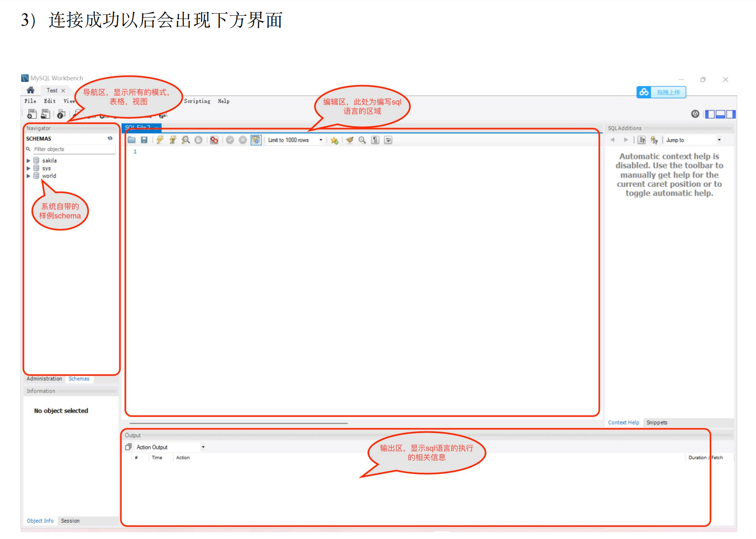Screen dimensions: 756x539
Task: Click the Time column header in Output
Action: pyautogui.click(x=157, y=457)
